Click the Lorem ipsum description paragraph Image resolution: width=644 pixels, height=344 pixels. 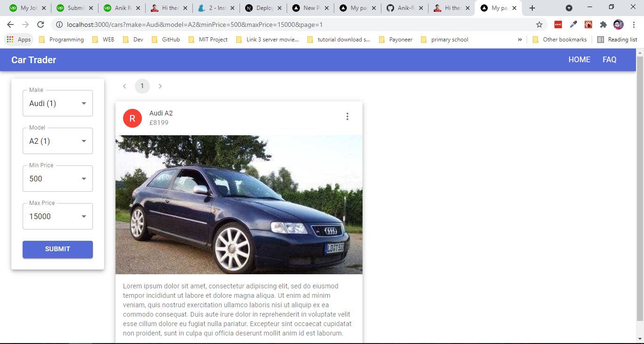coord(239,310)
